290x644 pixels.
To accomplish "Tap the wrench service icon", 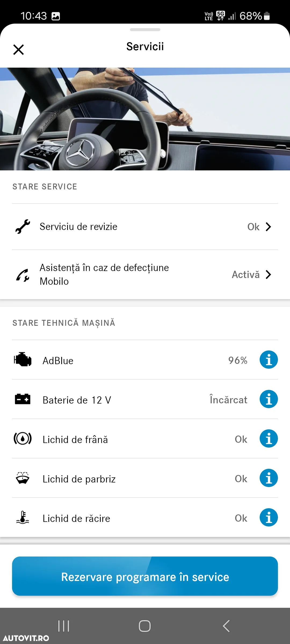I will [x=23, y=226].
